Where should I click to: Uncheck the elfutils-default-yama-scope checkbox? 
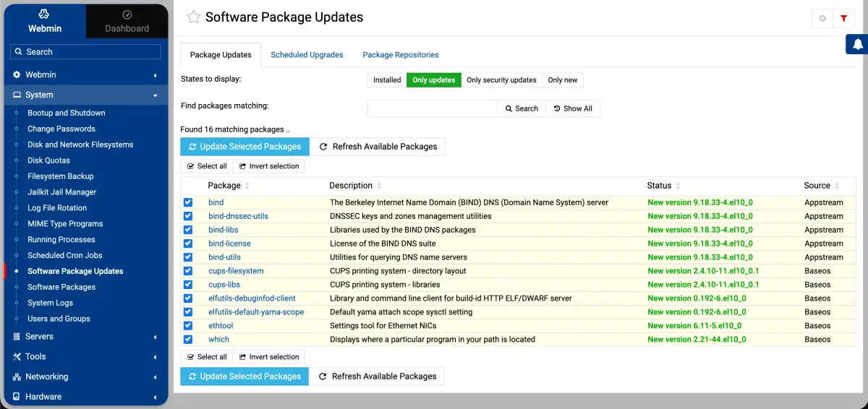coord(188,312)
